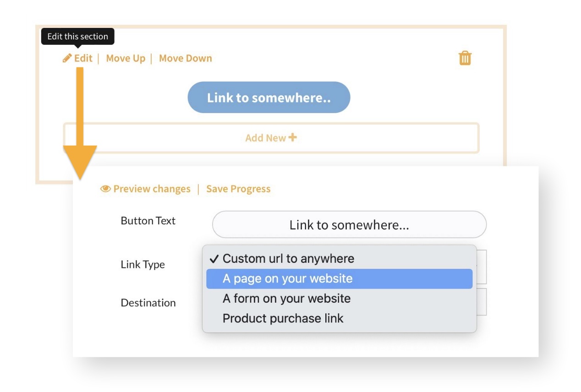Click the Destination field's visible edge
581x392 pixels.
482,302
